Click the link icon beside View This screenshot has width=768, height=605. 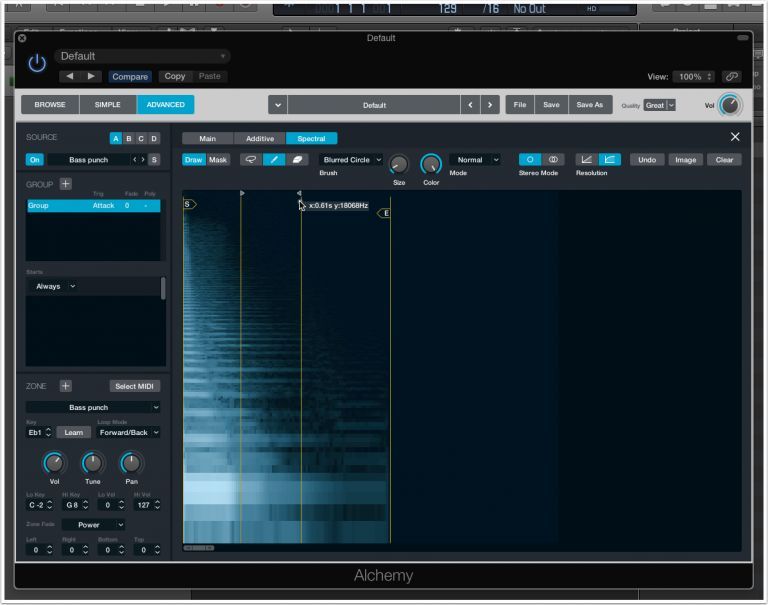pos(732,76)
